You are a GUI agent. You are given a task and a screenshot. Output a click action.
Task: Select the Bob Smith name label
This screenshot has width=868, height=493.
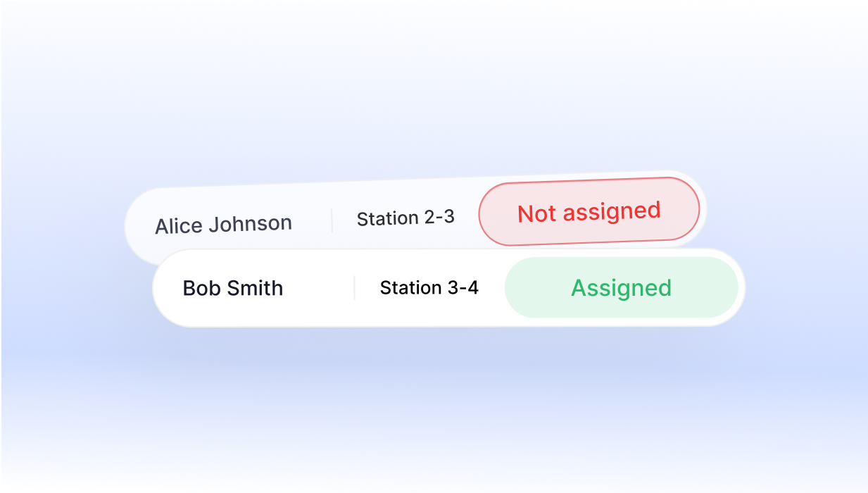coord(232,288)
